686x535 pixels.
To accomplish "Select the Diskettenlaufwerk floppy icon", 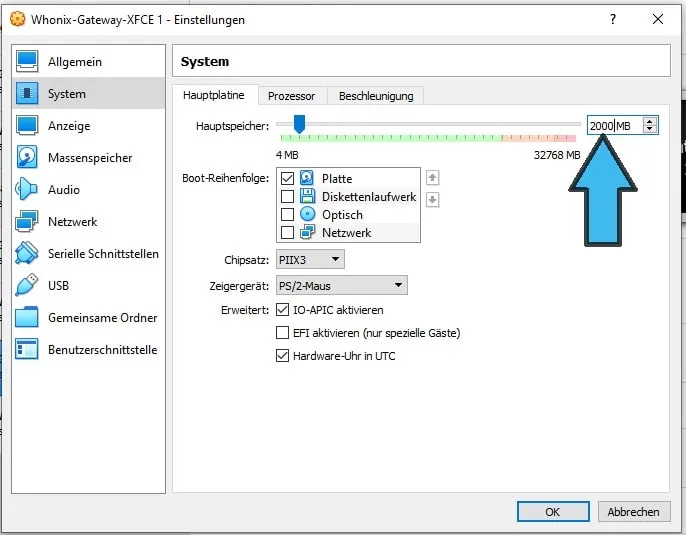I will click(307, 196).
